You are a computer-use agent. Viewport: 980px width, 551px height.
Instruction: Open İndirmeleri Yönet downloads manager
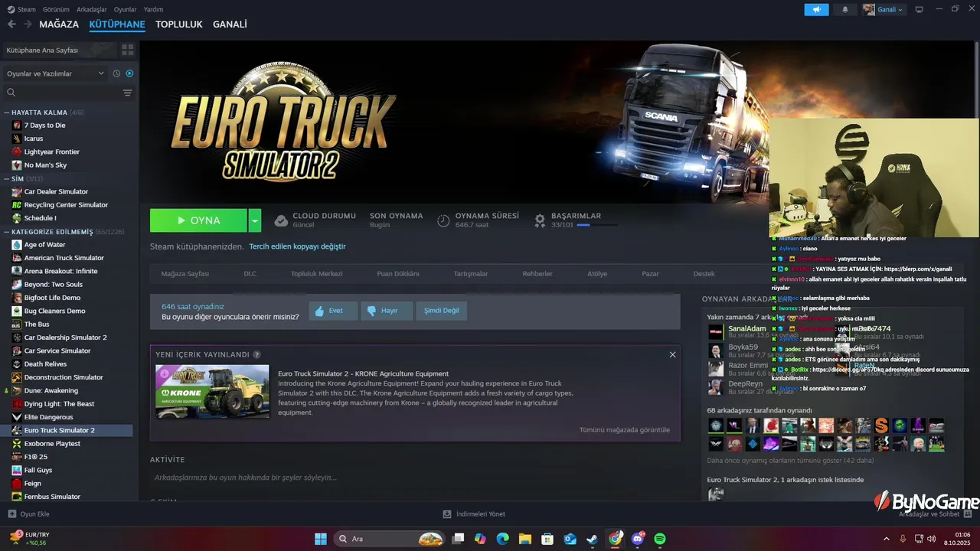475,514
